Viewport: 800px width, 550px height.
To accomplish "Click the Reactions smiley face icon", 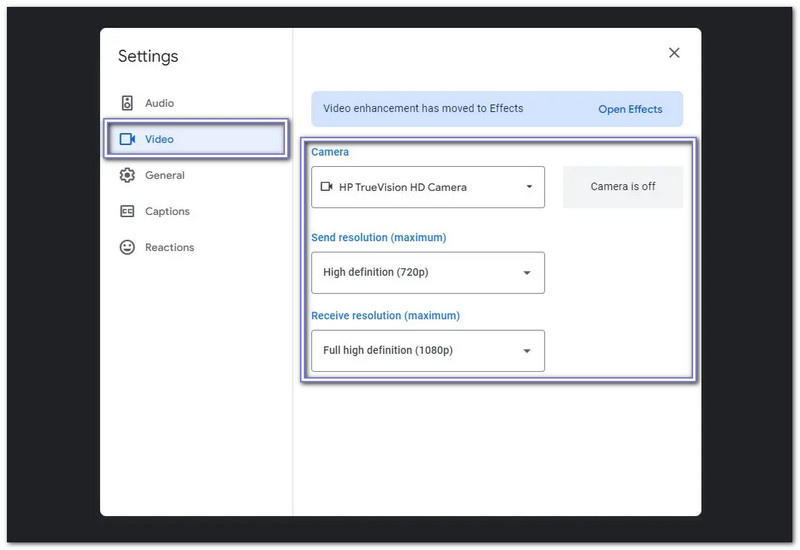I will click(x=127, y=247).
